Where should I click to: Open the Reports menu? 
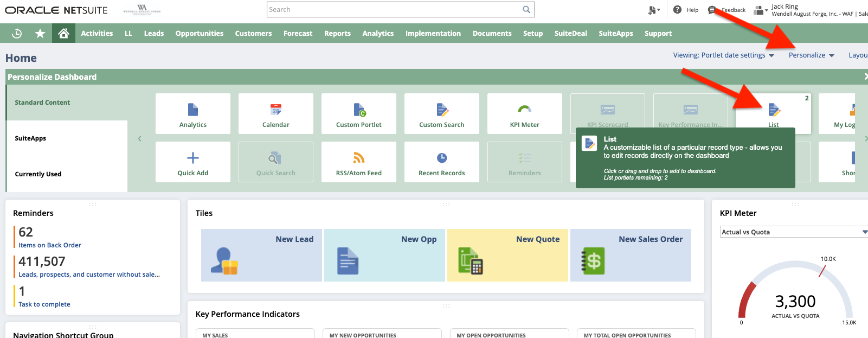coord(337,33)
